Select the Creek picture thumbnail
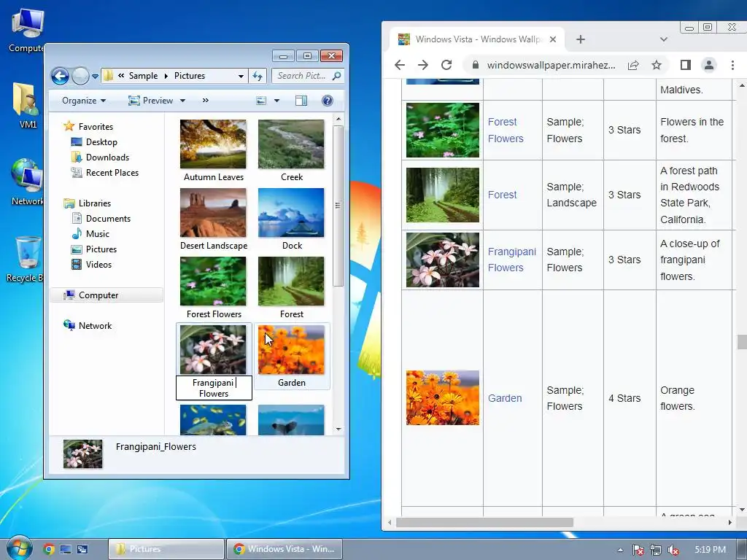Screen dimensions: 747x560 click(x=291, y=144)
